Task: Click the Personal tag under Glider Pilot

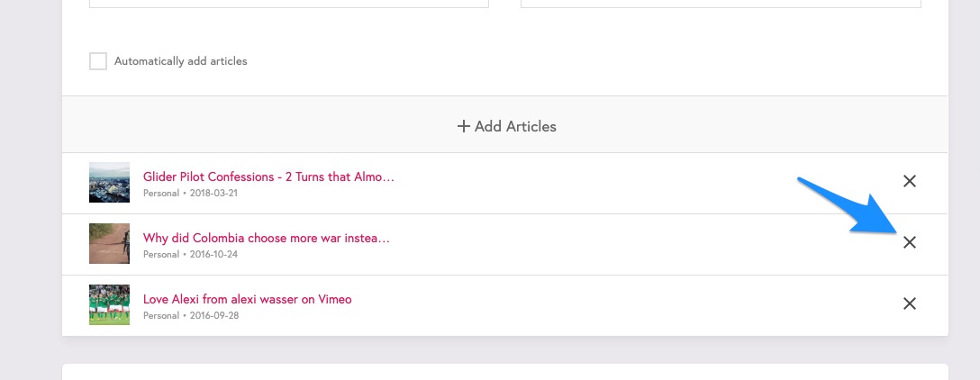Action: 161,193
